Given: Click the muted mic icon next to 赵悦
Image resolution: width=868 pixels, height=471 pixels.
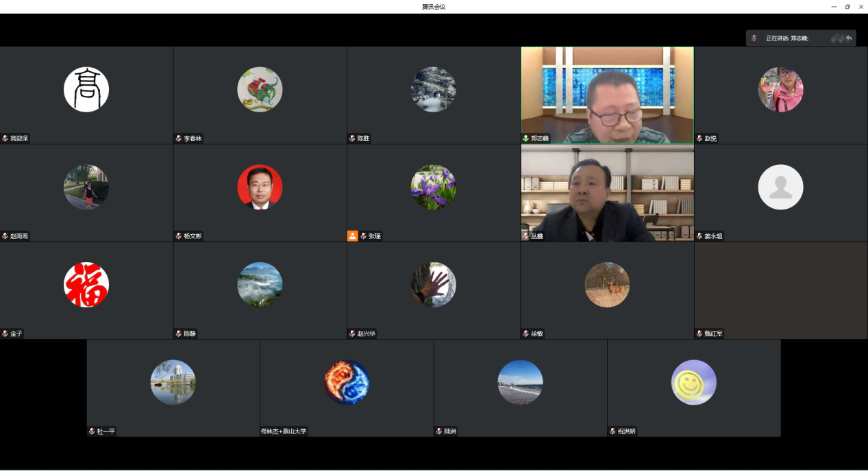Looking at the screenshot, I should (699, 138).
